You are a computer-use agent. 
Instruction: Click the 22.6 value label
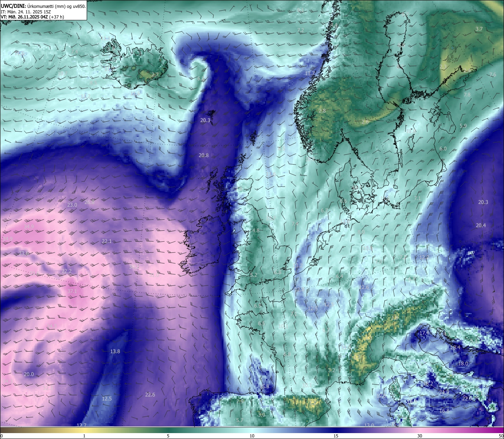(x=150, y=395)
